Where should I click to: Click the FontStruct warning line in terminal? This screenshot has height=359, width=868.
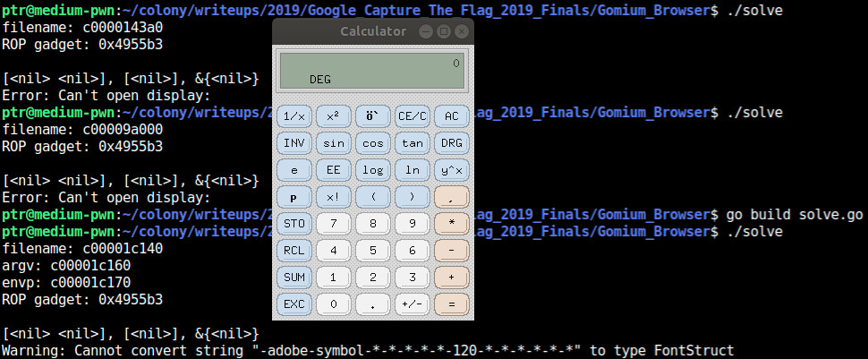[368, 351]
